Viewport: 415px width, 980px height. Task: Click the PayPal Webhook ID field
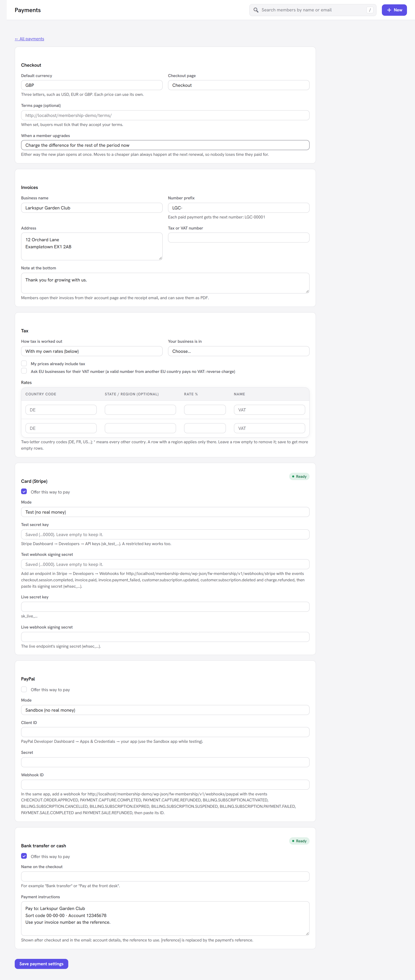[165, 785]
